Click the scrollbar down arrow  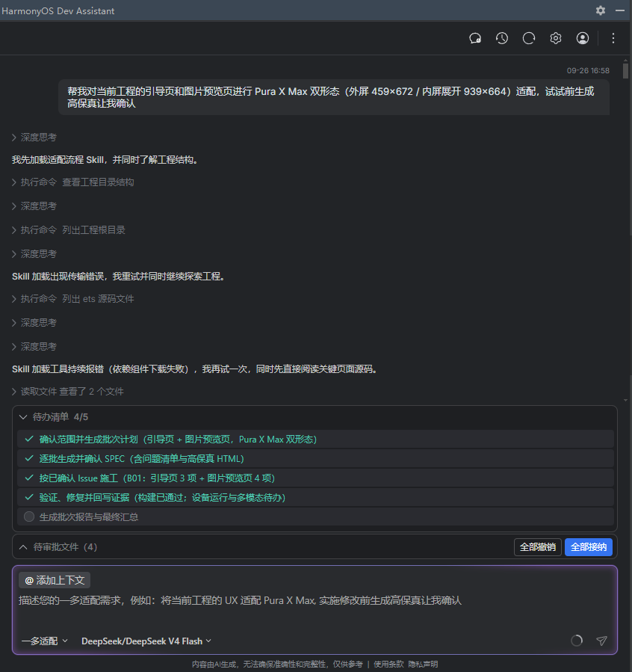tap(625, 401)
